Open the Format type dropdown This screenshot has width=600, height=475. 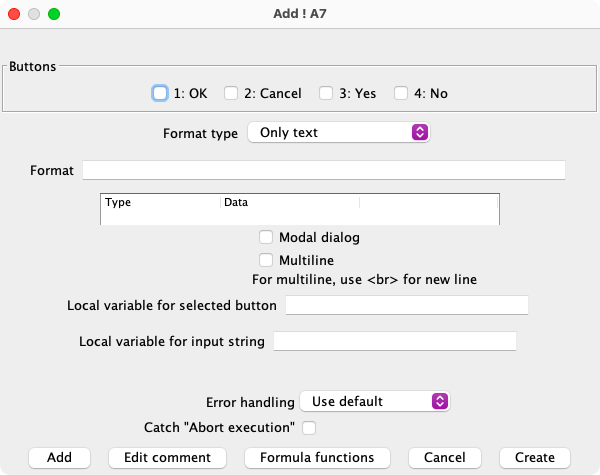[338, 132]
